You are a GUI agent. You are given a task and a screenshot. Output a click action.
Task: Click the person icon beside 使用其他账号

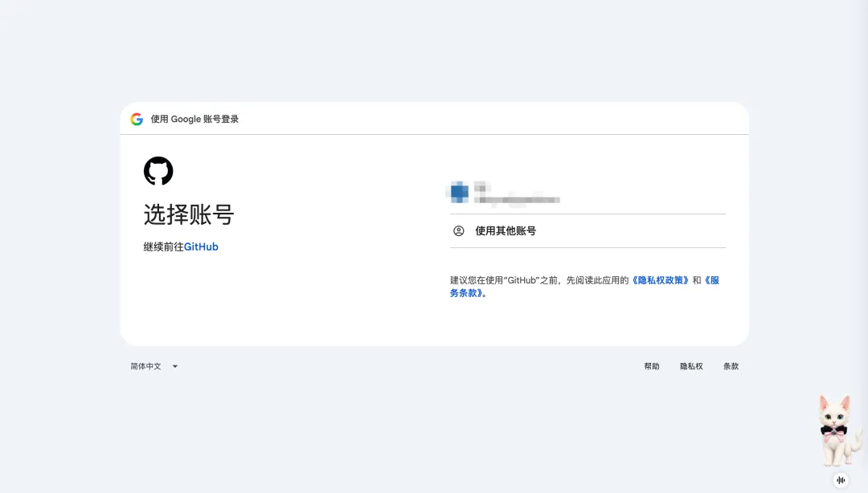pos(459,230)
